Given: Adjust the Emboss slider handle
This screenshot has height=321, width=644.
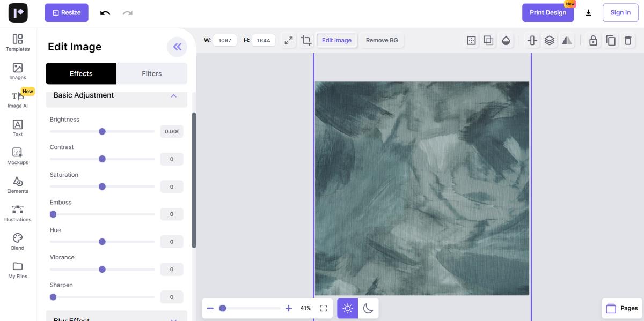Looking at the screenshot, I should tap(53, 214).
